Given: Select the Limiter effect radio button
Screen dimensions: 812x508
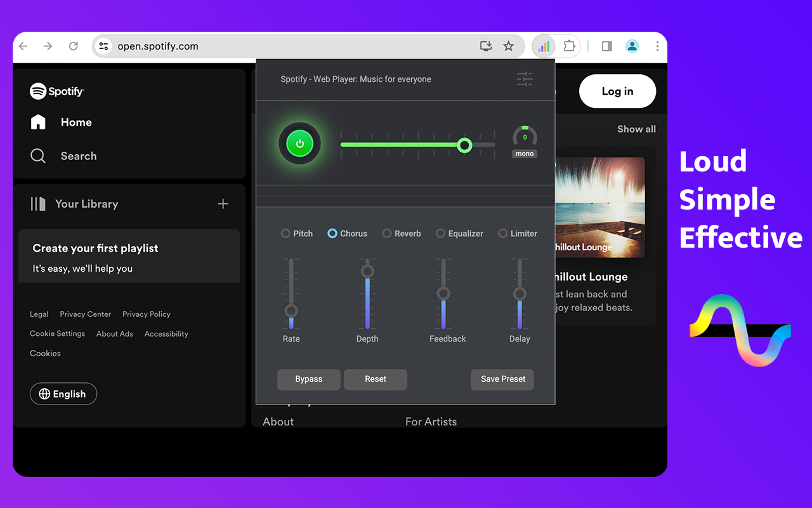Looking at the screenshot, I should pos(503,234).
